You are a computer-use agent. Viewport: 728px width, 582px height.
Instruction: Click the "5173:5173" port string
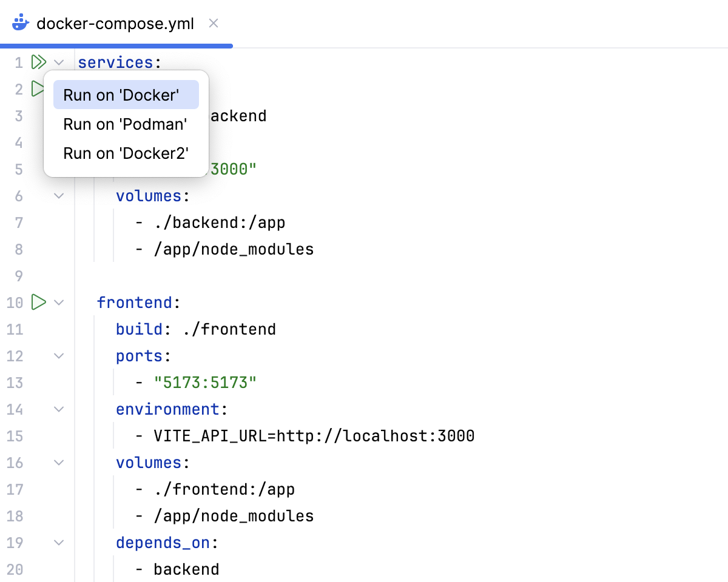coord(205,383)
